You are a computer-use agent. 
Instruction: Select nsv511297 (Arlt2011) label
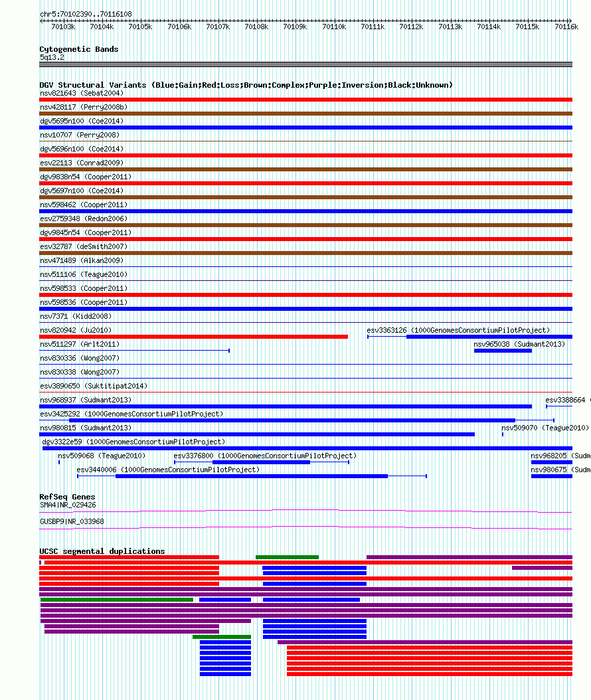point(80,344)
